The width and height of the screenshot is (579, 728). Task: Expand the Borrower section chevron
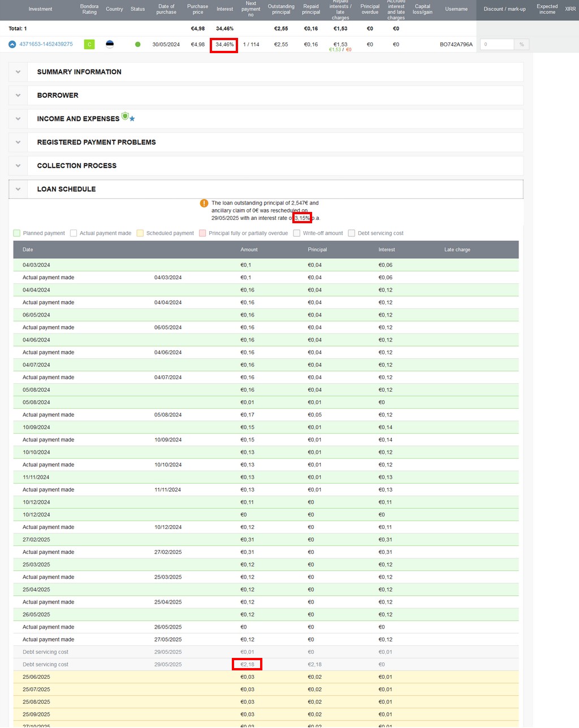tap(18, 96)
